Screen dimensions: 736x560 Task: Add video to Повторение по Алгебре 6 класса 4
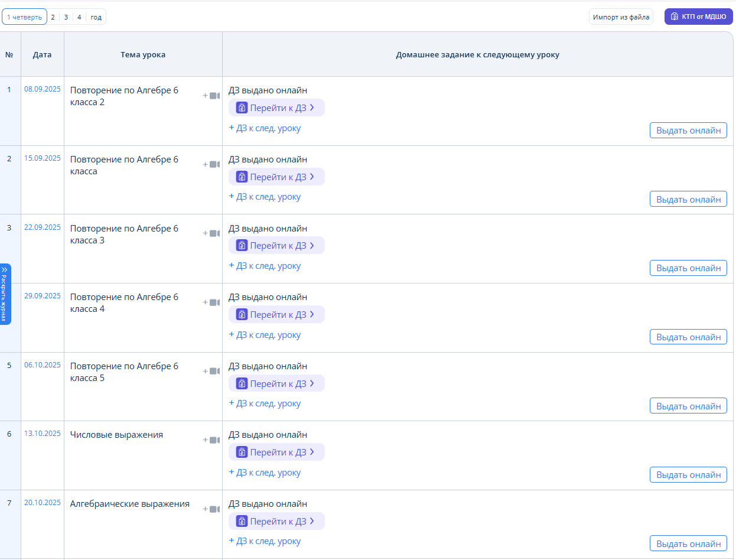[211, 302]
